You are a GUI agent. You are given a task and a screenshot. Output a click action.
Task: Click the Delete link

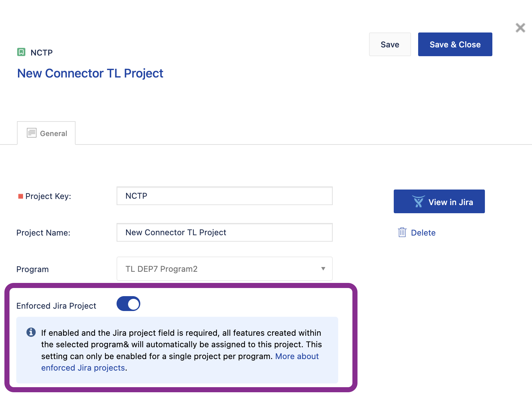423,233
